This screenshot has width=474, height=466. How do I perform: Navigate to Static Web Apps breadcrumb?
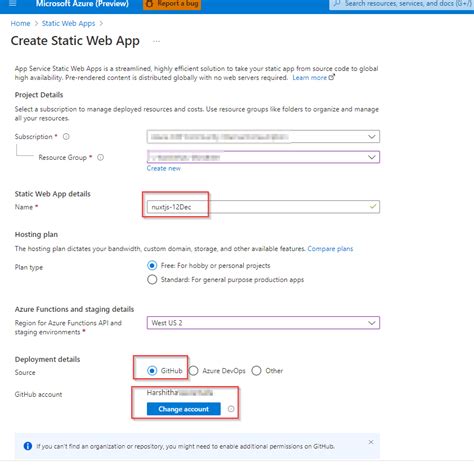click(68, 23)
